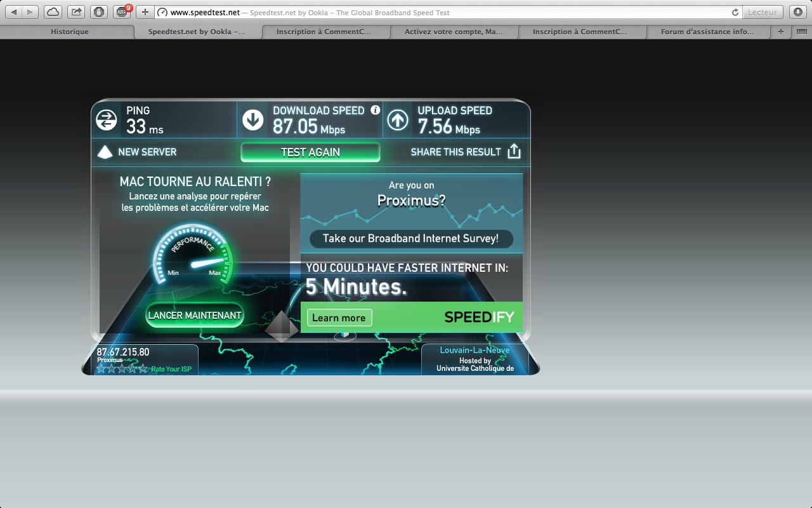This screenshot has height=508, width=812.
Task: Click the 87.05 Mbps download value
Action: 309,127
